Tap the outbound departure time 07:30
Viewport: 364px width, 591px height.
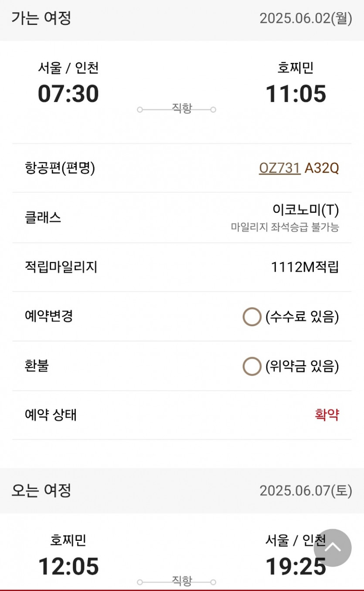(68, 94)
